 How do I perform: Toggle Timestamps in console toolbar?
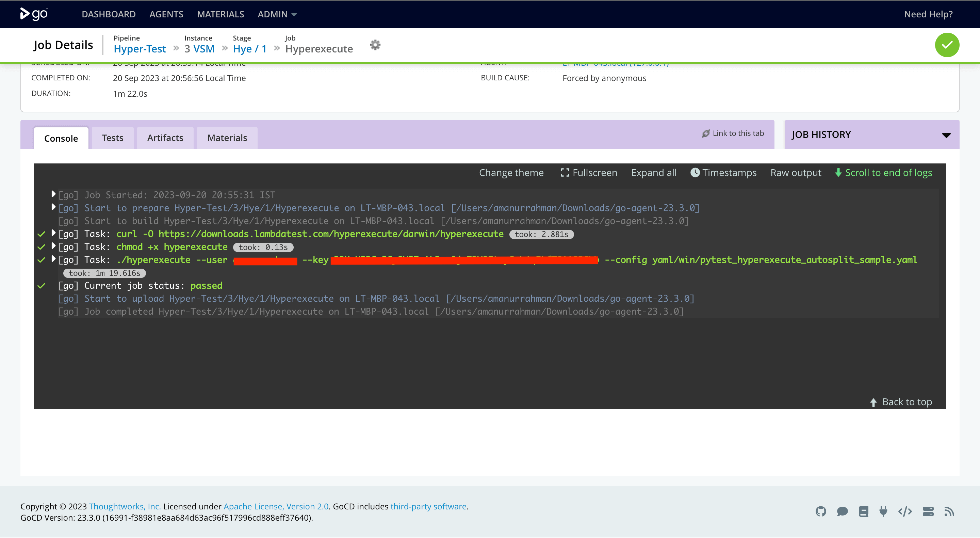pyautogui.click(x=723, y=173)
